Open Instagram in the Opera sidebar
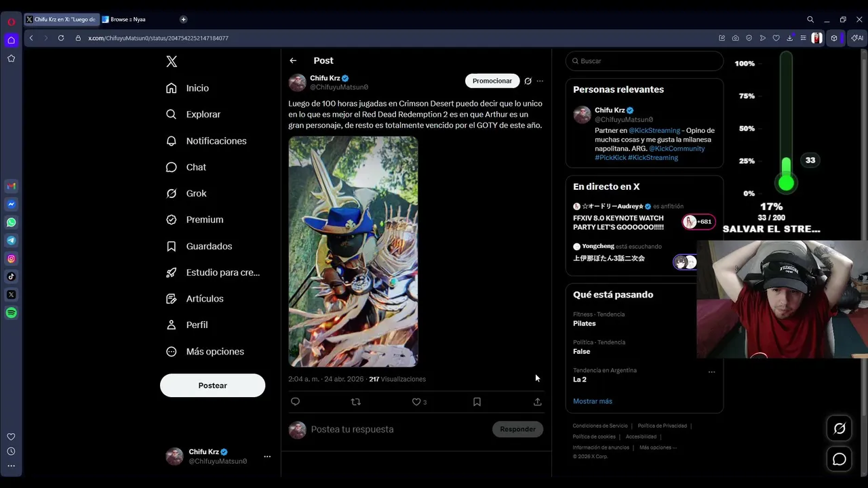This screenshot has height=488, width=868. pos(11,258)
